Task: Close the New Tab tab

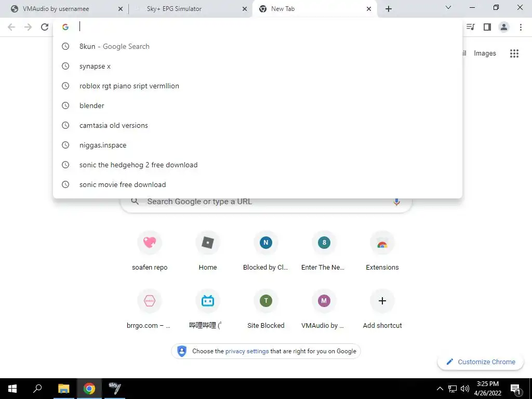Action: click(369, 9)
